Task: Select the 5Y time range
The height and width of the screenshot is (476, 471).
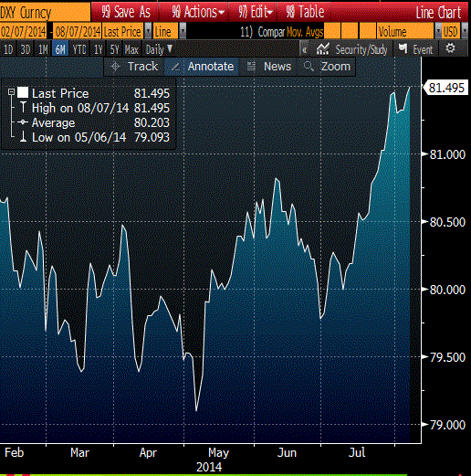Action: (x=115, y=49)
